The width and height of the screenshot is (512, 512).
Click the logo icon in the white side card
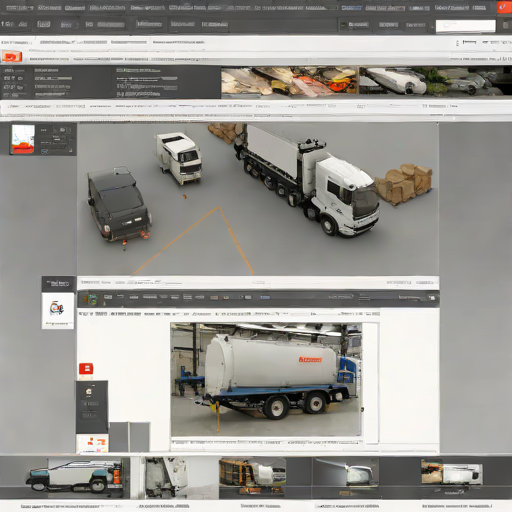click(57, 308)
